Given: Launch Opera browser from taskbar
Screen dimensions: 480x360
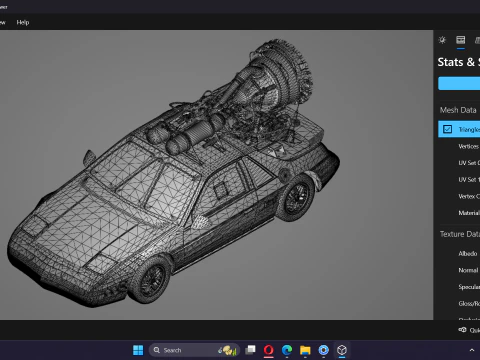Looking at the screenshot, I should click(x=269, y=350).
